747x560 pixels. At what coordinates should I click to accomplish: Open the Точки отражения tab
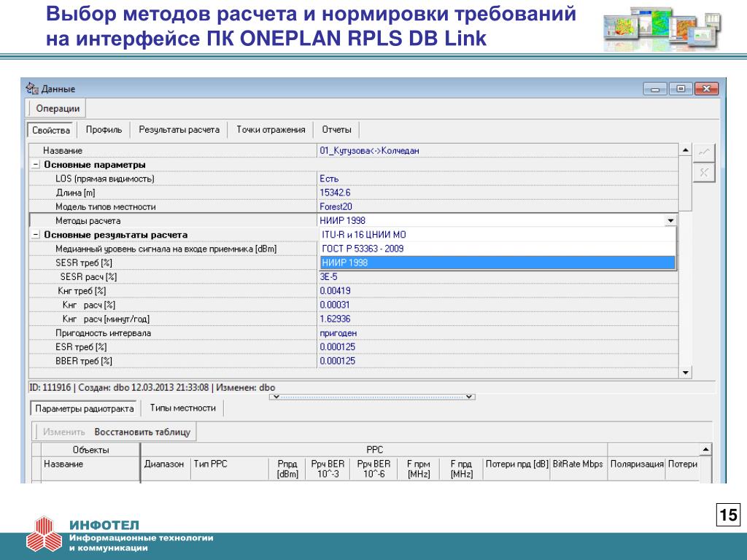[271, 130]
